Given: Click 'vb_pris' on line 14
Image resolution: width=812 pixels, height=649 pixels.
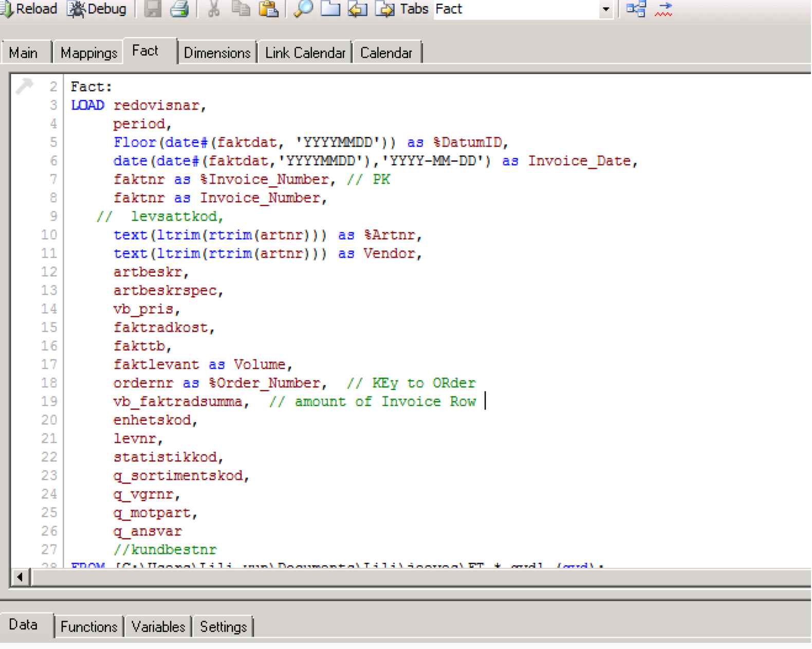Looking at the screenshot, I should coord(143,309).
